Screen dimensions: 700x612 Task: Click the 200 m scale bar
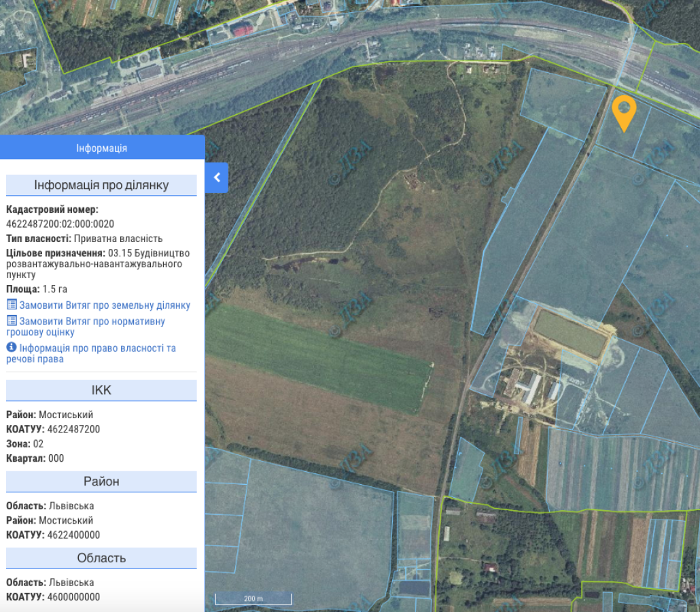tap(253, 599)
